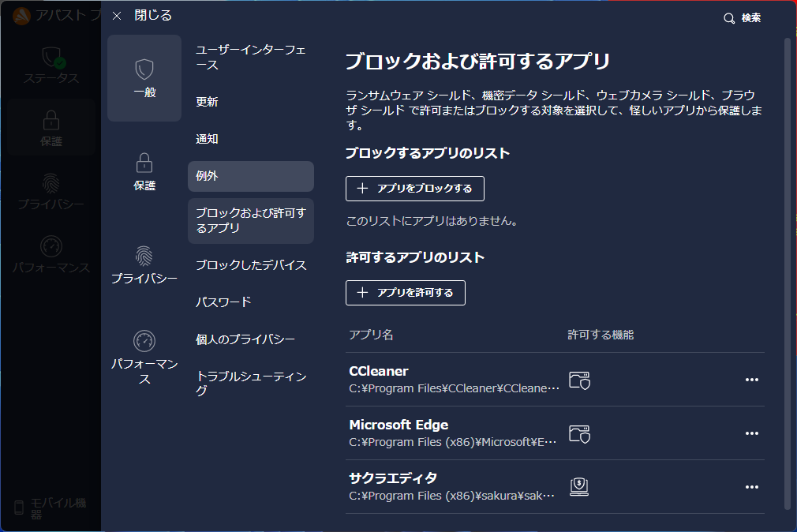This screenshot has width=797, height=532.
Task: Select the パフォーマンス gauge category in settings
Action: [144, 358]
